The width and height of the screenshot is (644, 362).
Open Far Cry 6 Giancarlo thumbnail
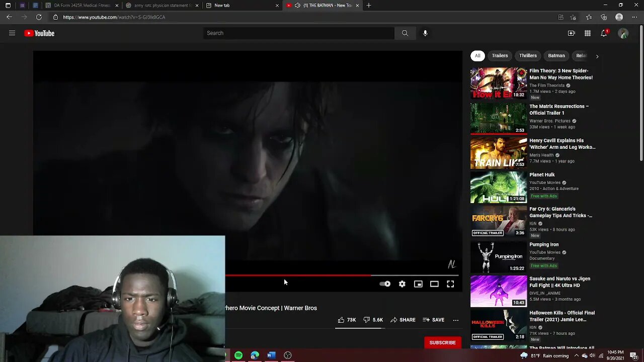pyautogui.click(x=499, y=221)
